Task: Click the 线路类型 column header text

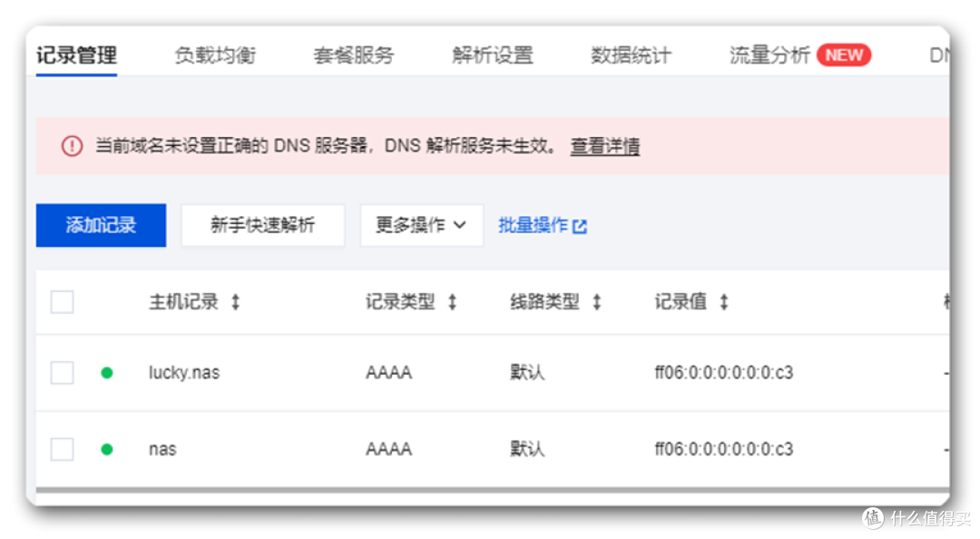Action: tap(544, 302)
